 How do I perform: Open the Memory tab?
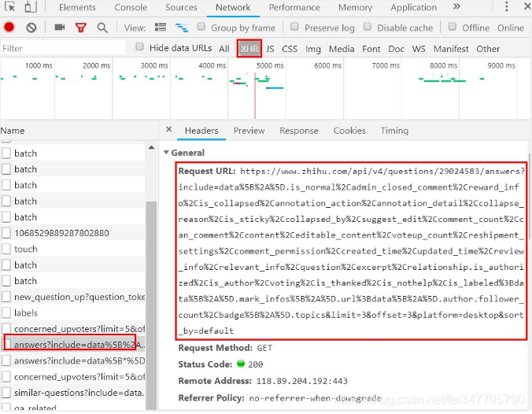tap(355, 7)
